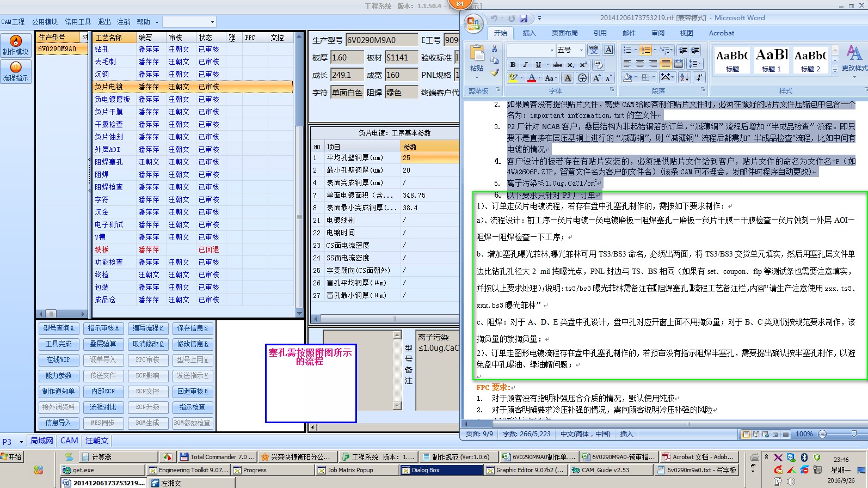868x488 pixels.
Task: Open the font size 五号 dropdown
Action: coord(581,50)
